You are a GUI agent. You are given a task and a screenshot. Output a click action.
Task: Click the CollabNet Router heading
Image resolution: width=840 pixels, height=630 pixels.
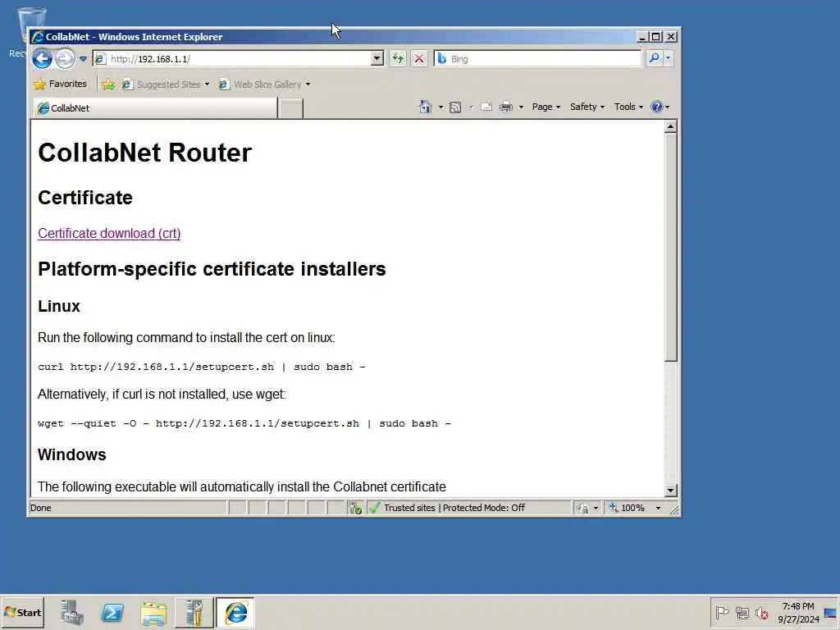tap(144, 153)
